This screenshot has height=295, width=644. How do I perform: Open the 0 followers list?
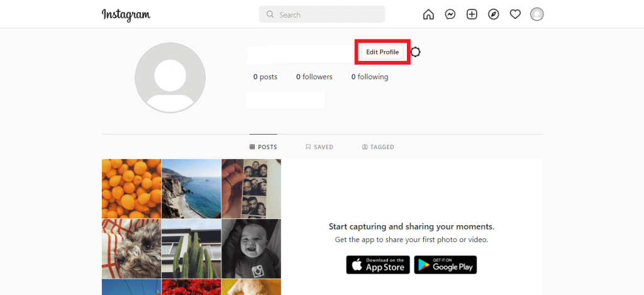tap(314, 77)
